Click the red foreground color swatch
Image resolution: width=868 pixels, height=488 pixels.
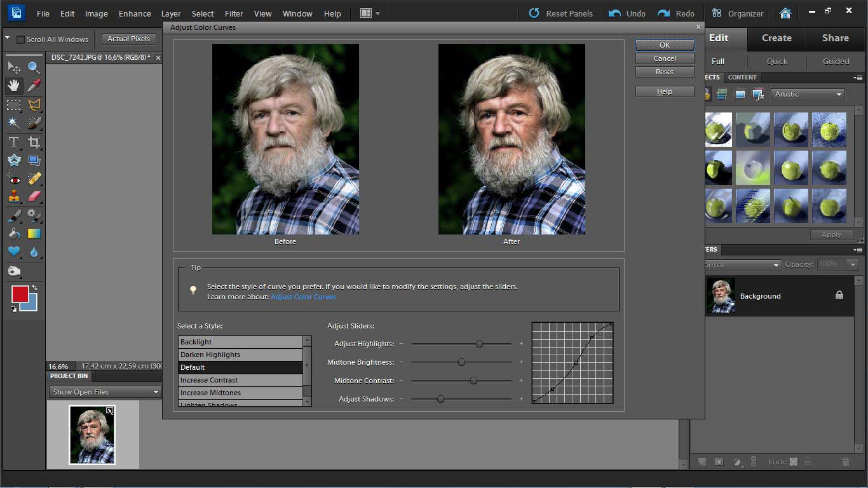pos(20,294)
